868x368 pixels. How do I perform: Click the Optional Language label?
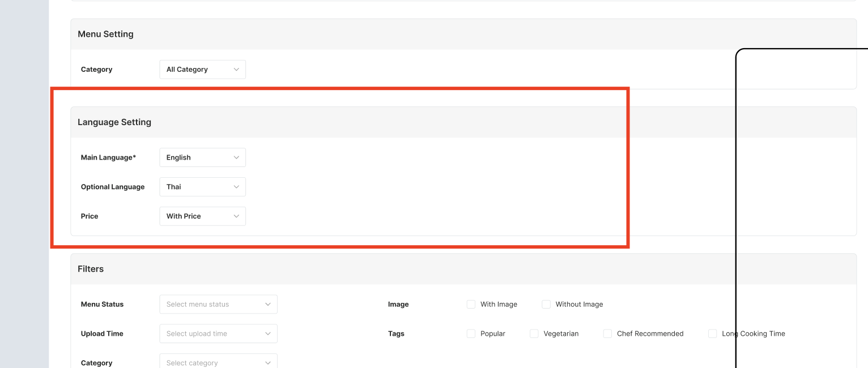coord(113,187)
